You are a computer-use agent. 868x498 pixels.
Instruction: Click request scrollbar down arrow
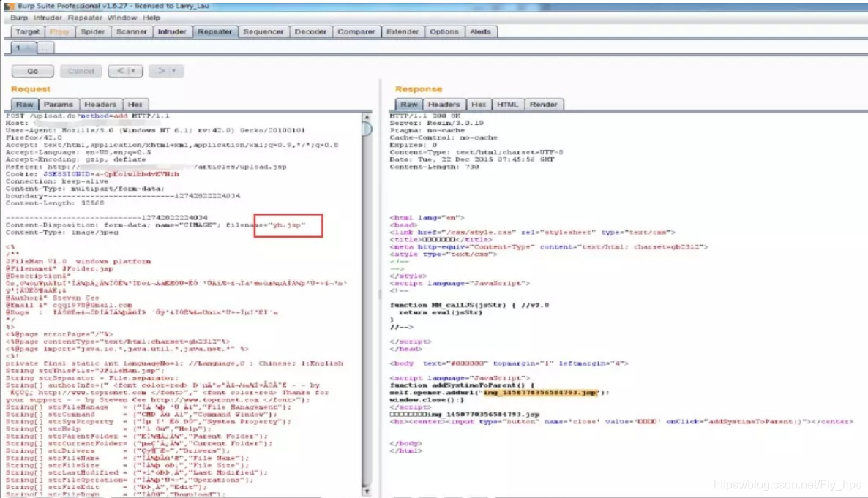click(367, 491)
